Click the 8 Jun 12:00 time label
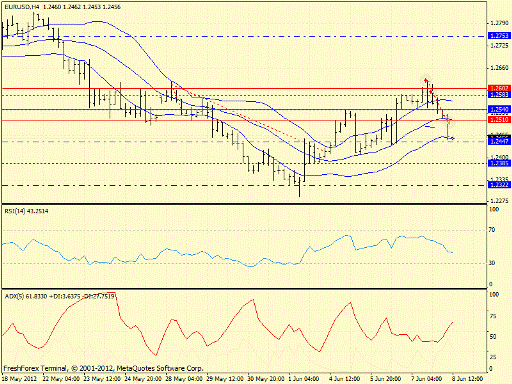This screenshot has height=384, width=512. click(467, 379)
